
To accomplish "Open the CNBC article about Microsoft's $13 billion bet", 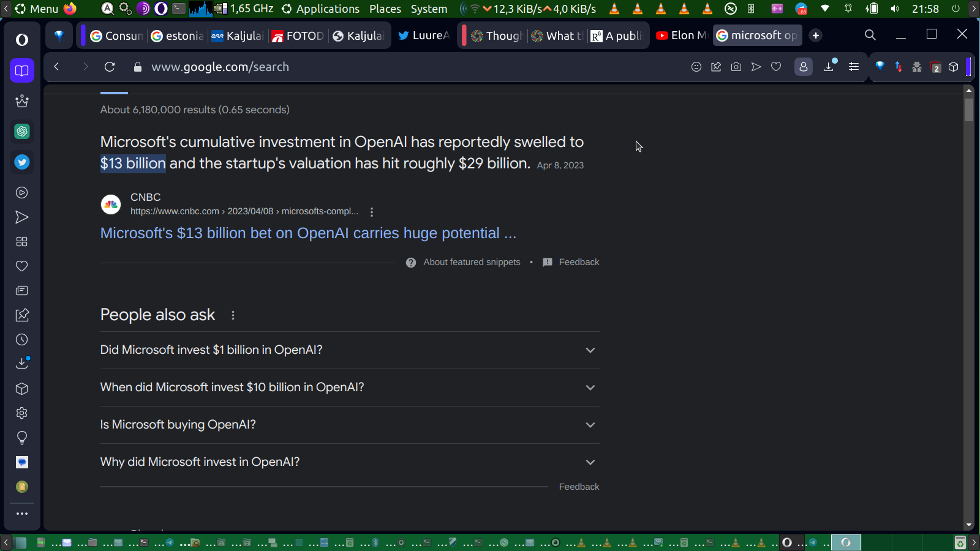I will tap(308, 233).
